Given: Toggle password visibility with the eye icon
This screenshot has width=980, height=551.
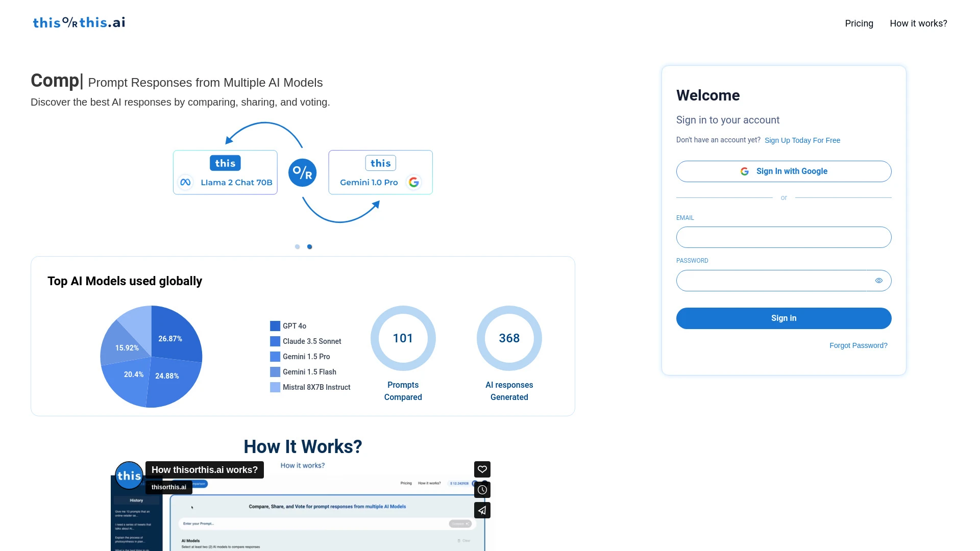Looking at the screenshot, I should coord(879,280).
